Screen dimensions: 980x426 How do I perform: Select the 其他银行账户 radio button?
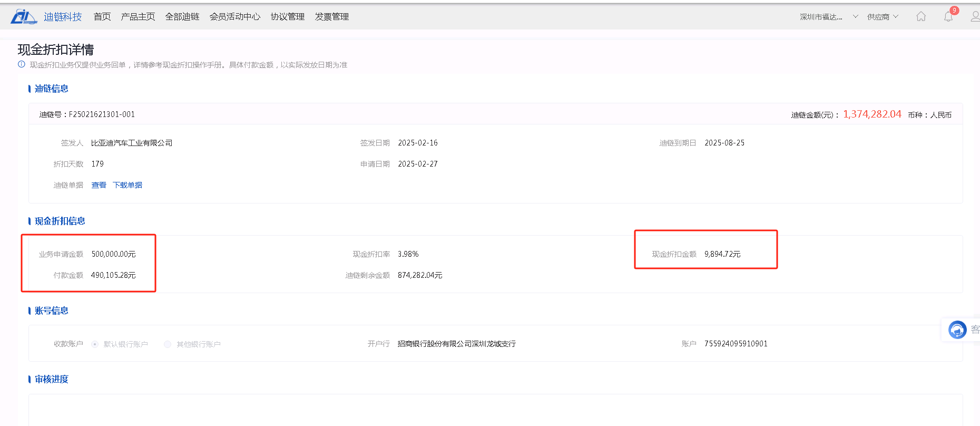pyautogui.click(x=168, y=344)
